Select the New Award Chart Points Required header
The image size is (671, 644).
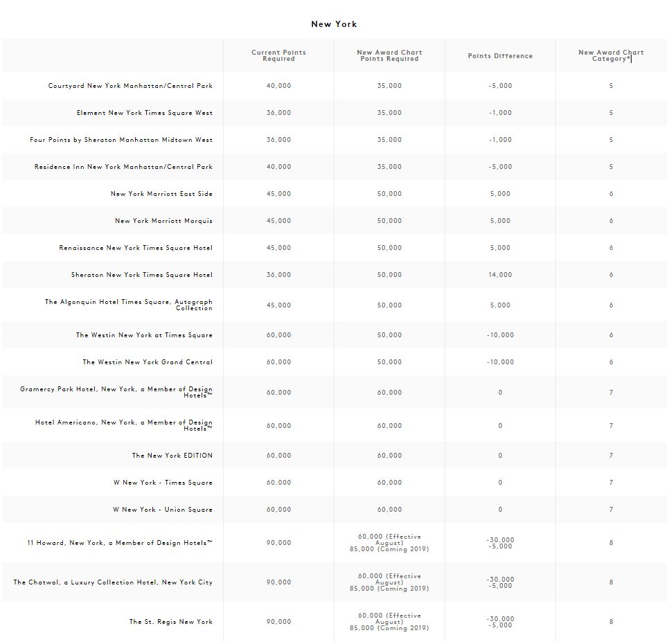(x=389, y=55)
